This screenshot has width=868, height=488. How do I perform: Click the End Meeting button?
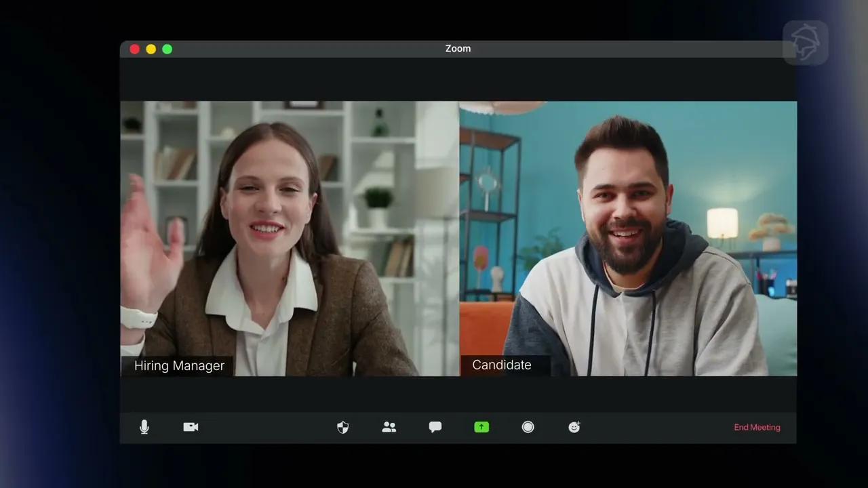pos(757,428)
